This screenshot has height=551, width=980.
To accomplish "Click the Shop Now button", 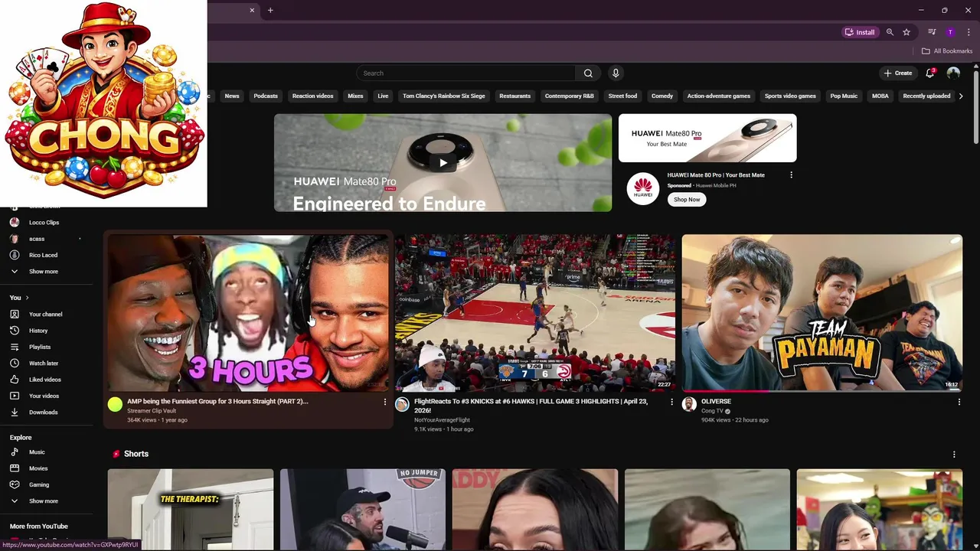I will coord(687,199).
